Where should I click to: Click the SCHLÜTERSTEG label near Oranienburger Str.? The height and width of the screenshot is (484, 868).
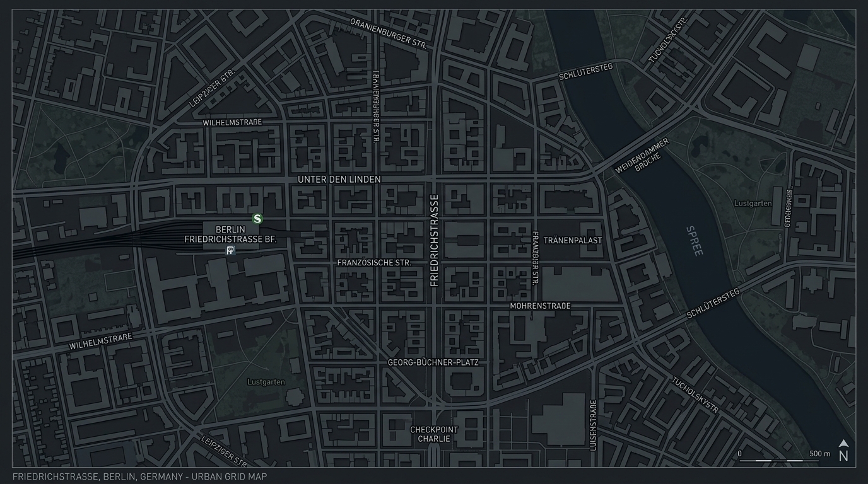click(586, 71)
